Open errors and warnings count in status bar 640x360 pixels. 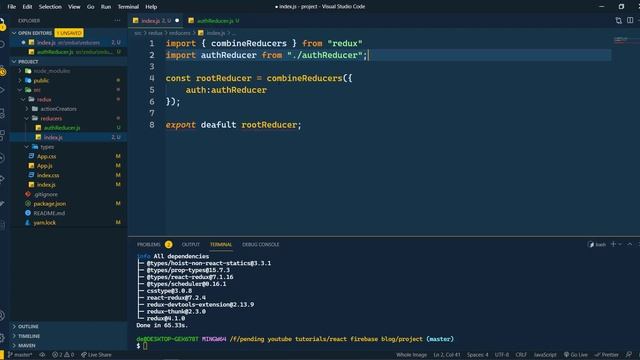pos(63,355)
